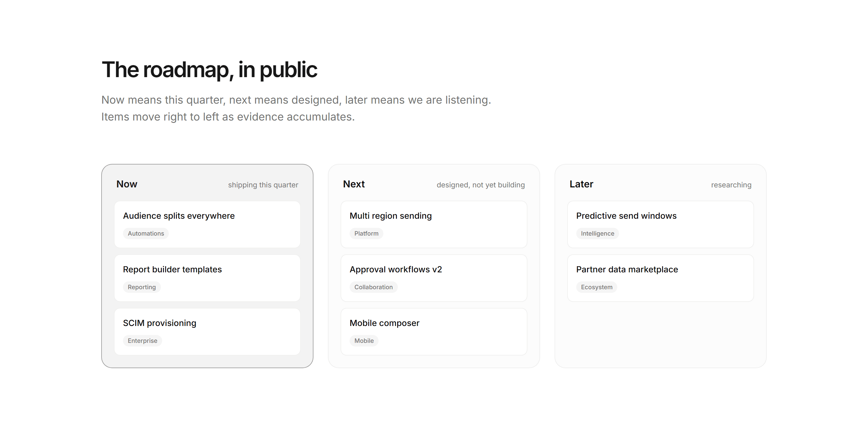The height and width of the screenshot is (426, 868).
Task: Open the Mobile composer card
Action: pyautogui.click(x=434, y=331)
